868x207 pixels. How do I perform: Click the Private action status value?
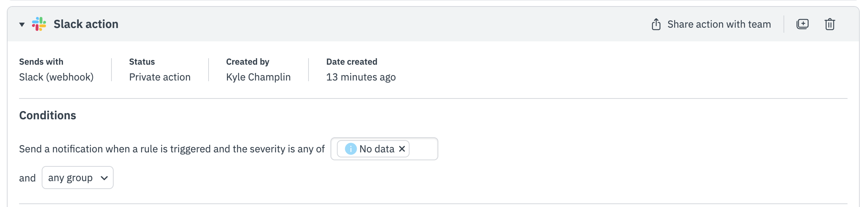(x=160, y=77)
